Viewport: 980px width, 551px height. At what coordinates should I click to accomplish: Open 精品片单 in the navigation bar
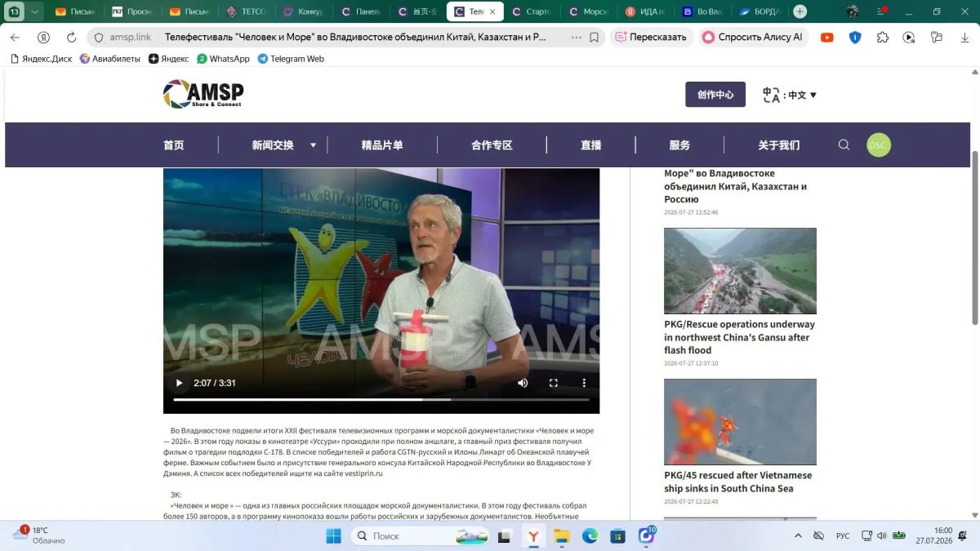point(382,145)
